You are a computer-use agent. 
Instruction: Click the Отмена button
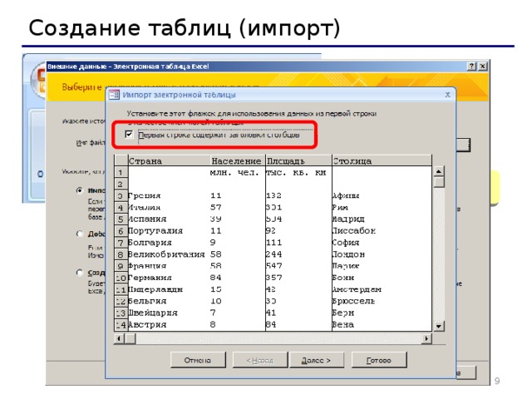click(x=198, y=360)
